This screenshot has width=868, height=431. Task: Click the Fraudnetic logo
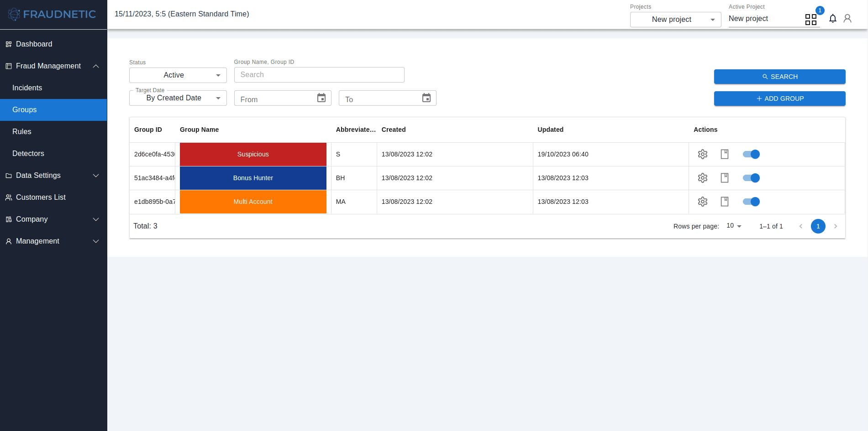53,14
